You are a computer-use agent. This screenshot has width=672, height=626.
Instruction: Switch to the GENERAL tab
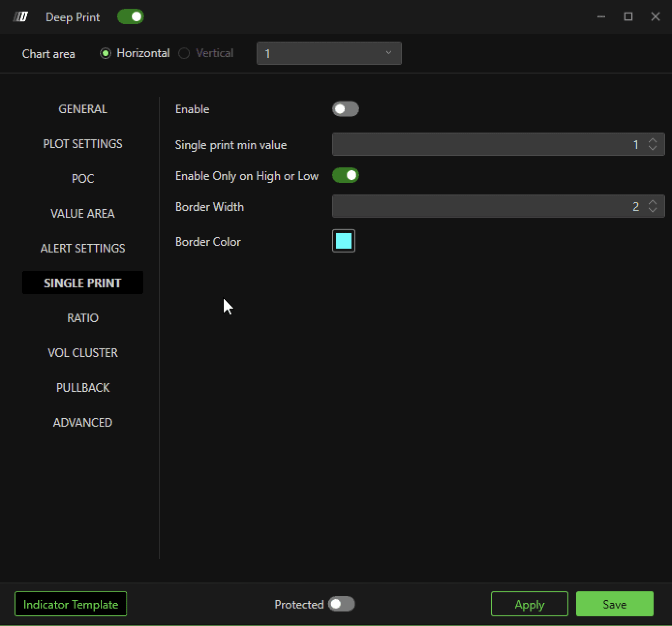coord(83,109)
